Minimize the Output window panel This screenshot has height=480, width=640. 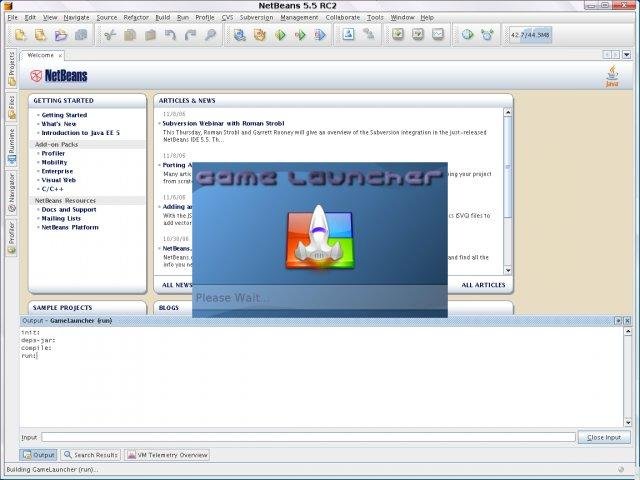(x=618, y=321)
